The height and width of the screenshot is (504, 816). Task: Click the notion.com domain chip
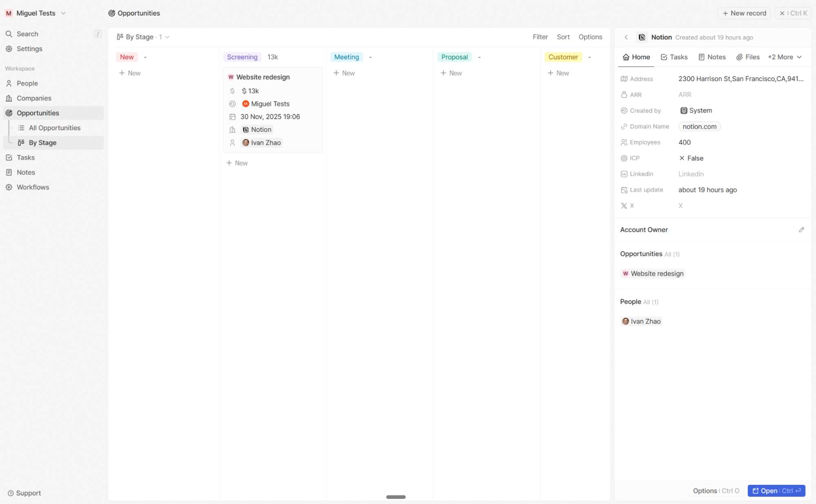click(x=699, y=127)
